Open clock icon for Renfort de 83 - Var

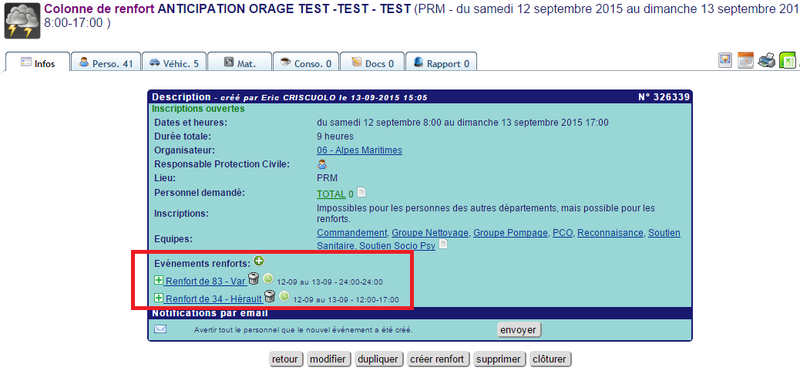click(x=268, y=279)
